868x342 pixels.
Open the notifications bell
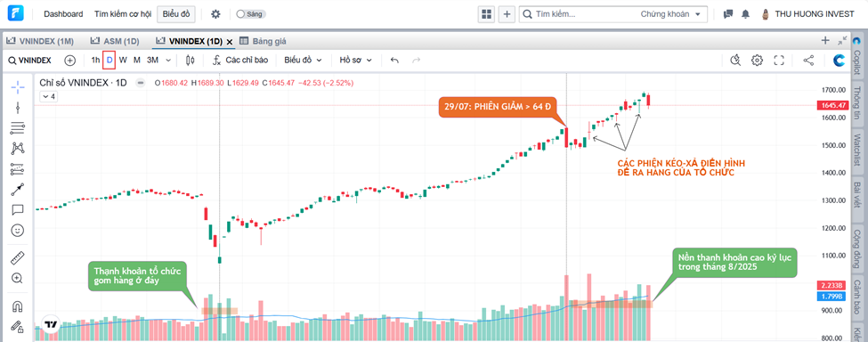pos(746,14)
